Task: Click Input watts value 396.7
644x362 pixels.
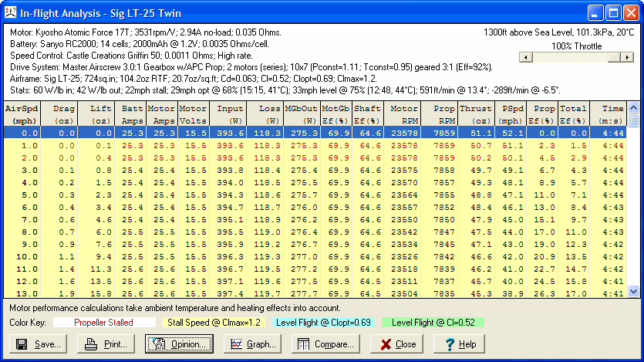Action: click(x=231, y=269)
